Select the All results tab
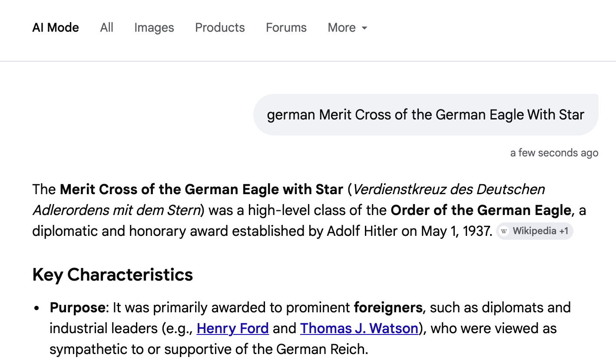The image size is (616, 364). coord(106,28)
